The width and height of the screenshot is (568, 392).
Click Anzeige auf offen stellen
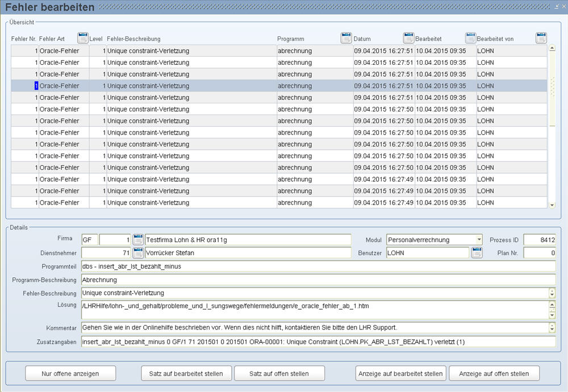(494, 373)
